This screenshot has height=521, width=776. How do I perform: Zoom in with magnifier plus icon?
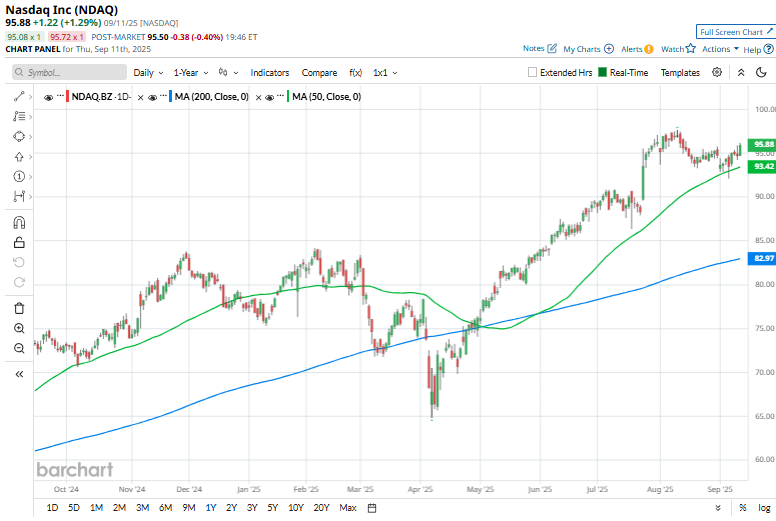coord(19,328)
